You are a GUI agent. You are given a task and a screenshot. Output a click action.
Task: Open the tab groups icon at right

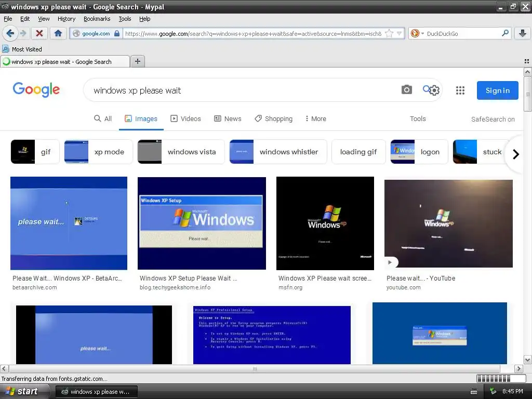point(527,61)
